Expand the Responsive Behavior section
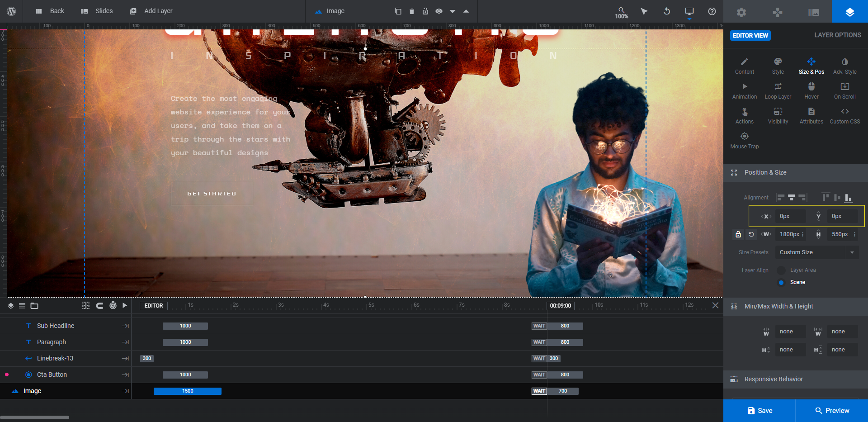The height and width of the screenshot is (422, 868). pyautogui.click(x=796, y=379)
